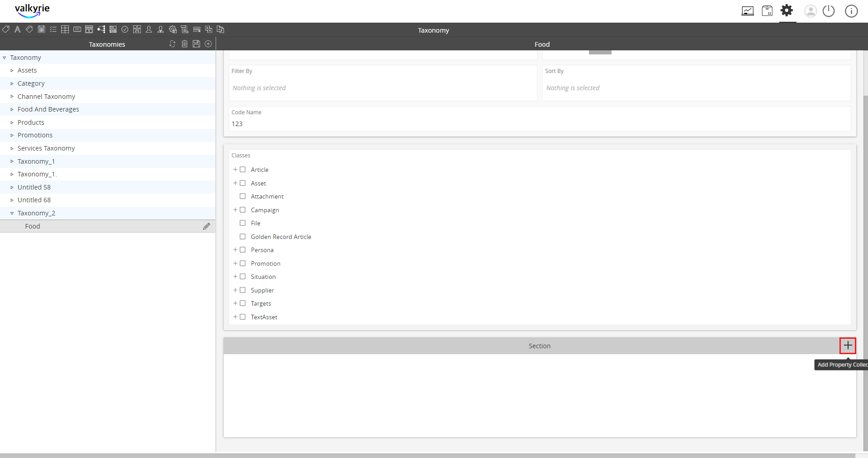Open the taxonomy tree branch icon
868x458 pixels.
101,29
